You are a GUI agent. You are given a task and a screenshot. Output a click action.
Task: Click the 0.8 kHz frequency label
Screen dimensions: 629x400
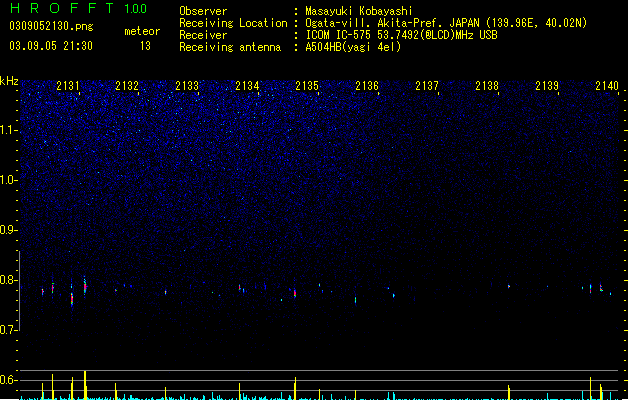[x=9, y=280]
